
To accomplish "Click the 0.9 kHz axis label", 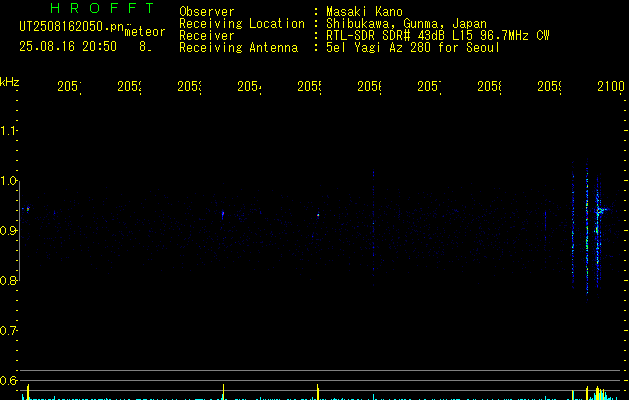I will tap(8, 231).
